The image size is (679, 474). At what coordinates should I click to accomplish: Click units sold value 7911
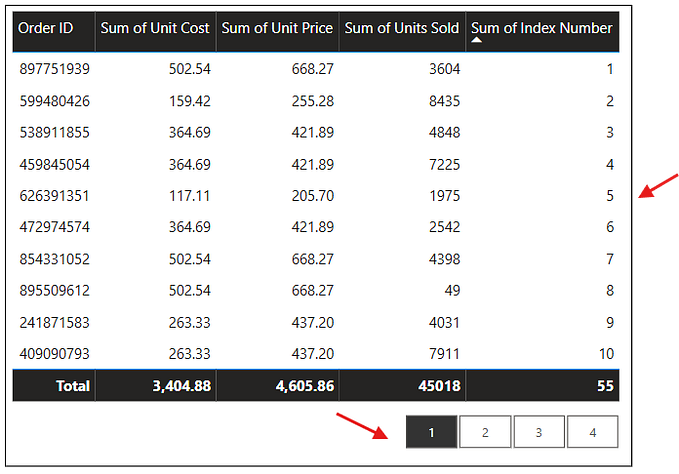click(x=444, y=354)
